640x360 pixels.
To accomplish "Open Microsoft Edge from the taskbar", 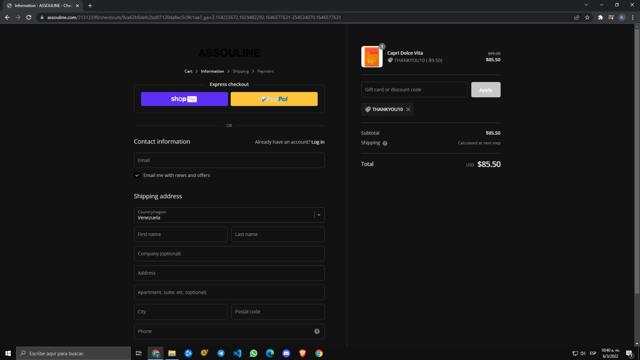I will click(270, 353).
